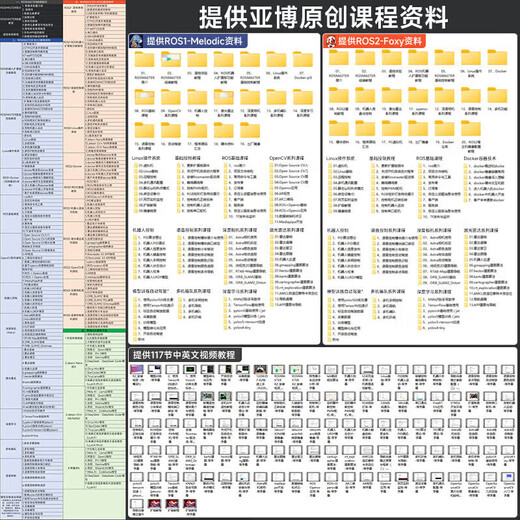520x520 pixels.
Task: Open folder 14 多机功能 in ROS2-Foxy panel
Action: [497, 95]
